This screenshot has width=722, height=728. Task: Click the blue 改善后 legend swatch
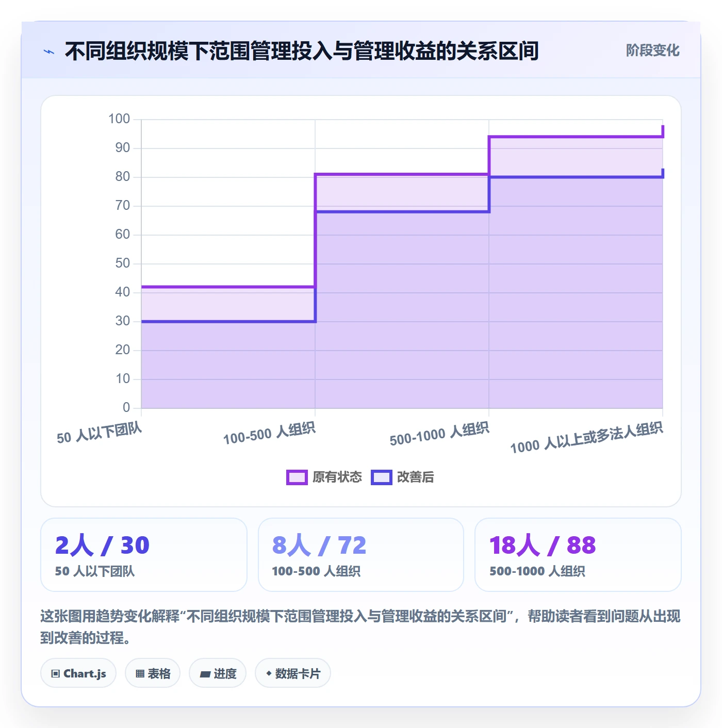(382, 477)
